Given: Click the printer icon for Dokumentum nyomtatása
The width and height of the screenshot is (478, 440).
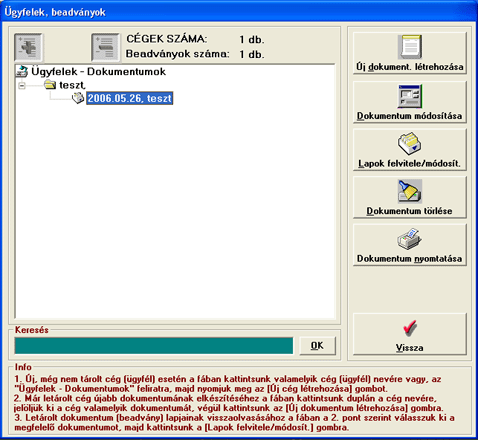Looking at the screenshot, I should click(410, 239).
